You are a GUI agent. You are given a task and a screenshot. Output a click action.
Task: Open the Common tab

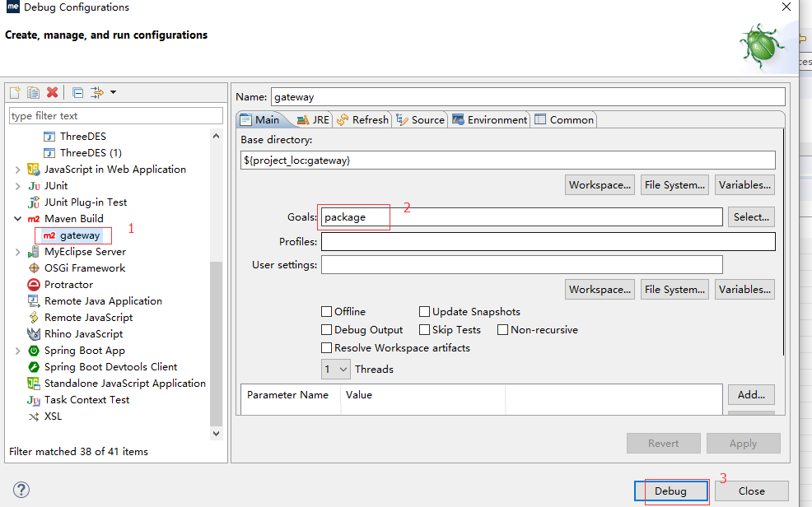pyautogui.click(x=564, y=119)
